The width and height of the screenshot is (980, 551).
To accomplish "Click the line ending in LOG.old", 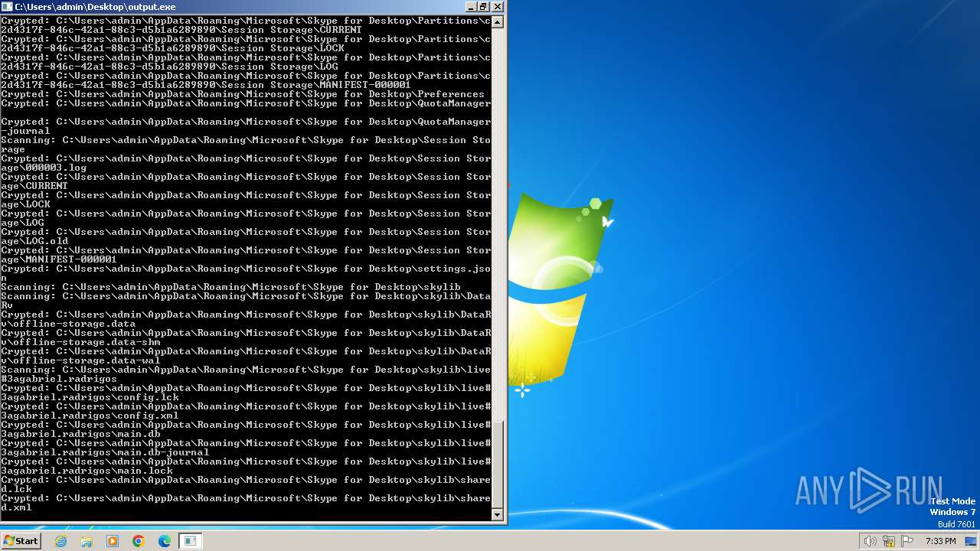I will (x=246, y=236).
